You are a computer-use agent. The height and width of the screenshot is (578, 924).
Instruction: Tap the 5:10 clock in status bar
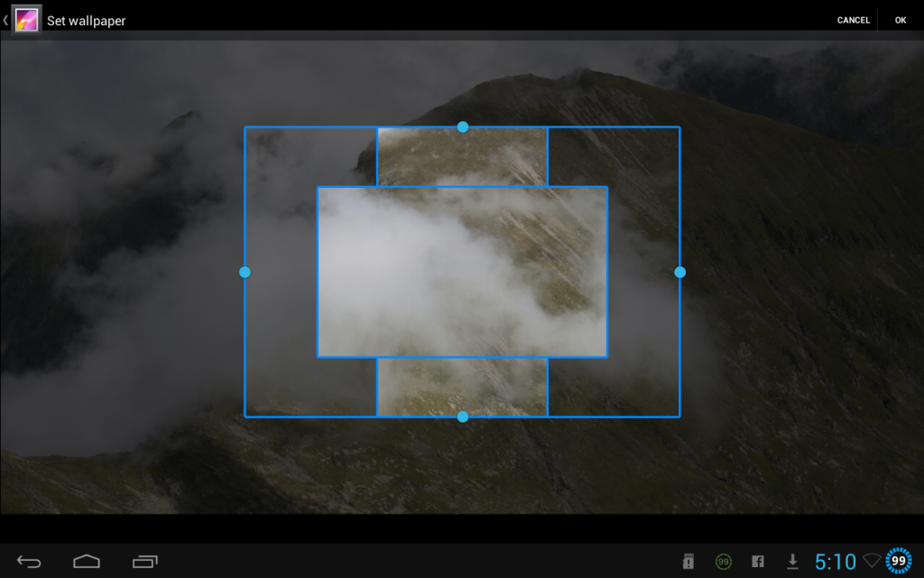[835, 562]
